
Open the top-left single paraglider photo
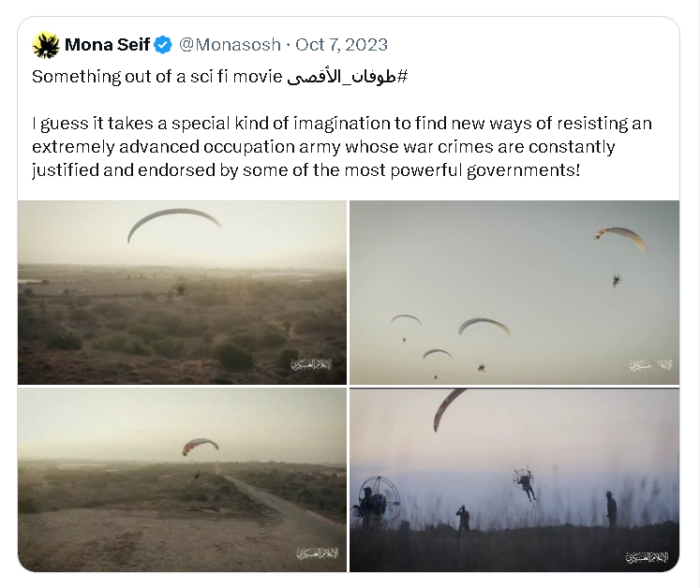[182, 292]
